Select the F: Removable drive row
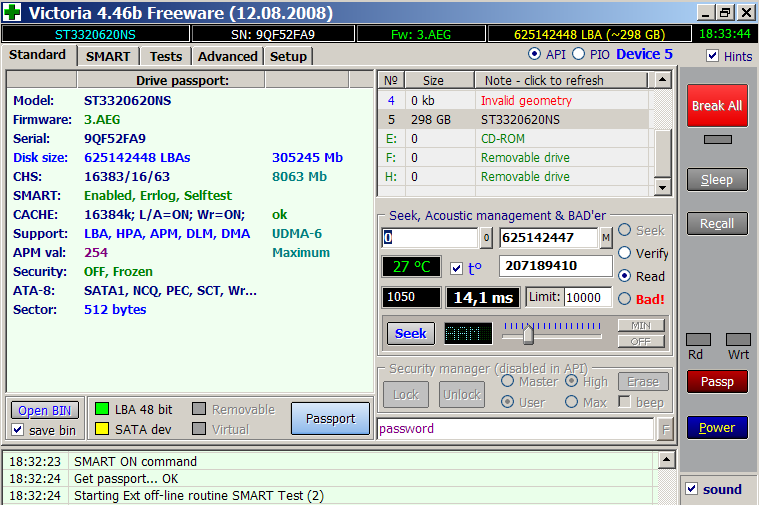759x505 pixels. [514, 157]
